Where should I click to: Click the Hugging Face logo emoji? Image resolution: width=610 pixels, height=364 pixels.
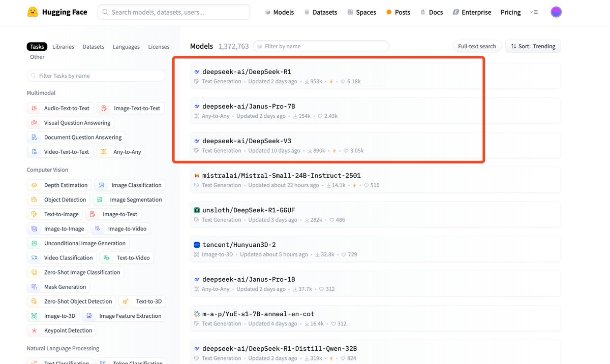[33, 12]
